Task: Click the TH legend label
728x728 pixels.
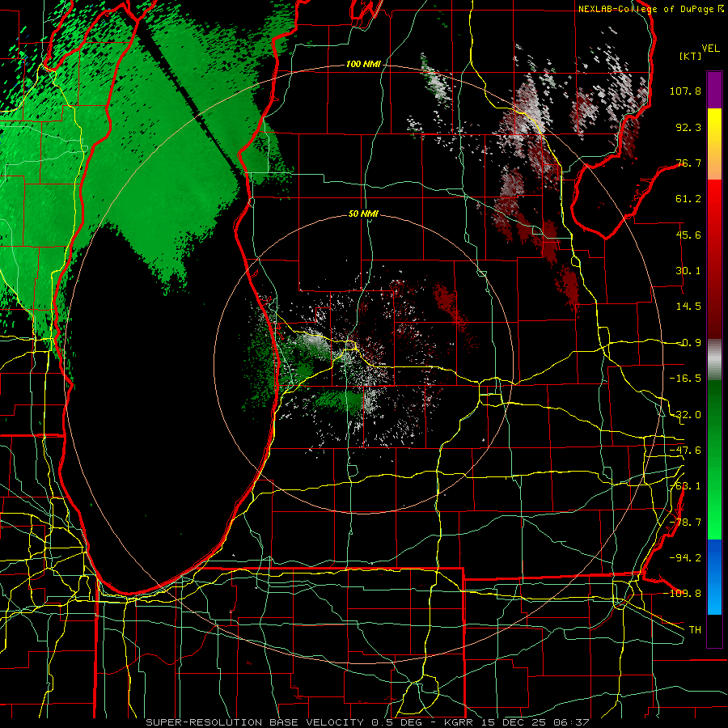Action: click(695, 629)
